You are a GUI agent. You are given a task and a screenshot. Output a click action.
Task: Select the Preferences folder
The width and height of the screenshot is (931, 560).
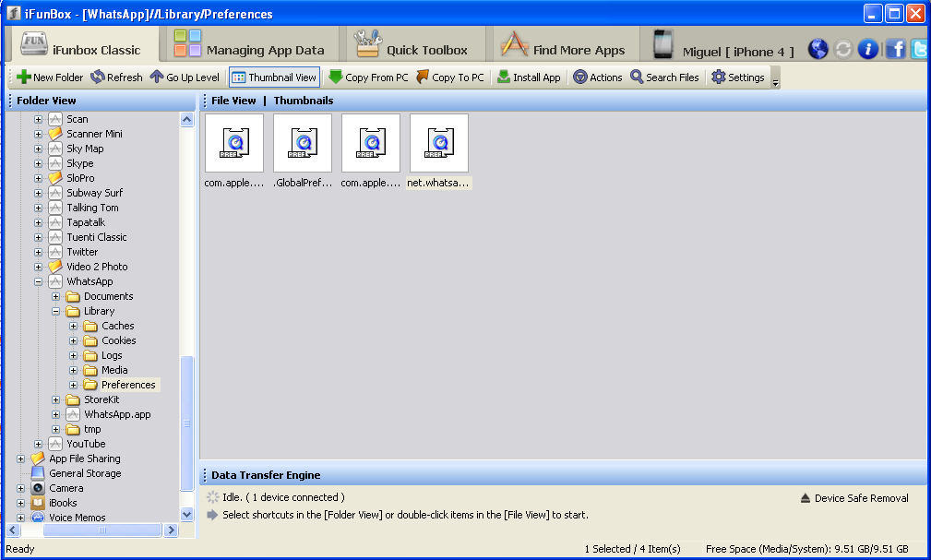(127, 385)
